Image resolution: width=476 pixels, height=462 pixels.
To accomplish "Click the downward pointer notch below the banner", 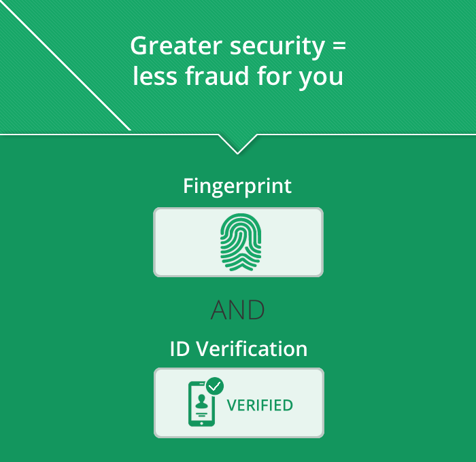I will click(238, 144).
